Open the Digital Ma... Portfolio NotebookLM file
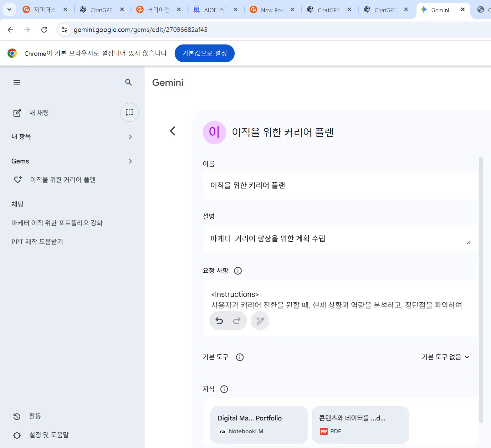The image size is (491, 448). click(x=259, y=425)
